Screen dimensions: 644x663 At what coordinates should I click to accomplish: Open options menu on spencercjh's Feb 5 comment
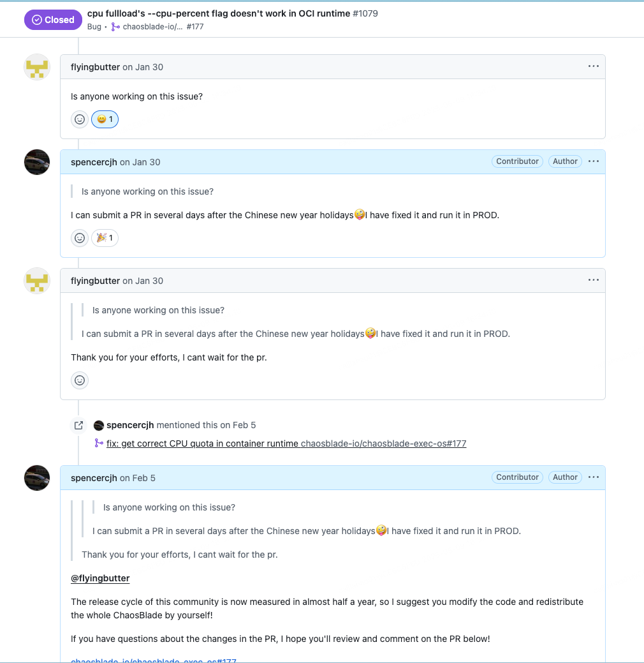coord(593,477)
